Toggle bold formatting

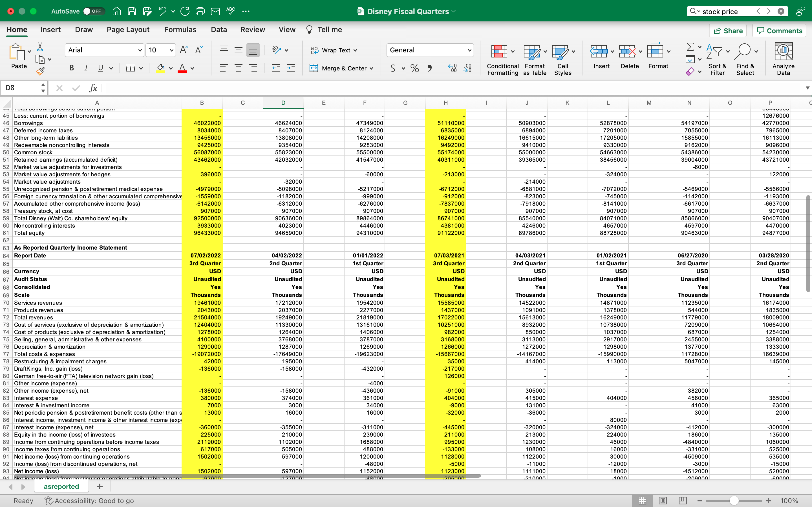(x=71, y=68)
